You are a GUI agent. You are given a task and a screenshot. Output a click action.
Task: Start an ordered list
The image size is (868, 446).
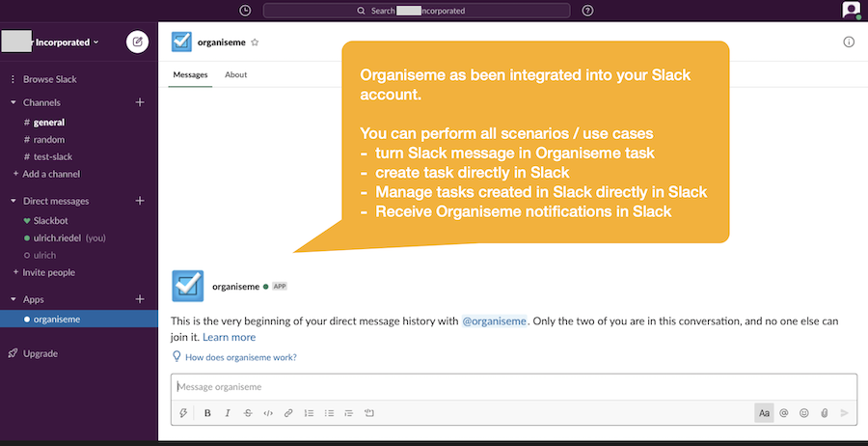(x=309, y=413)
